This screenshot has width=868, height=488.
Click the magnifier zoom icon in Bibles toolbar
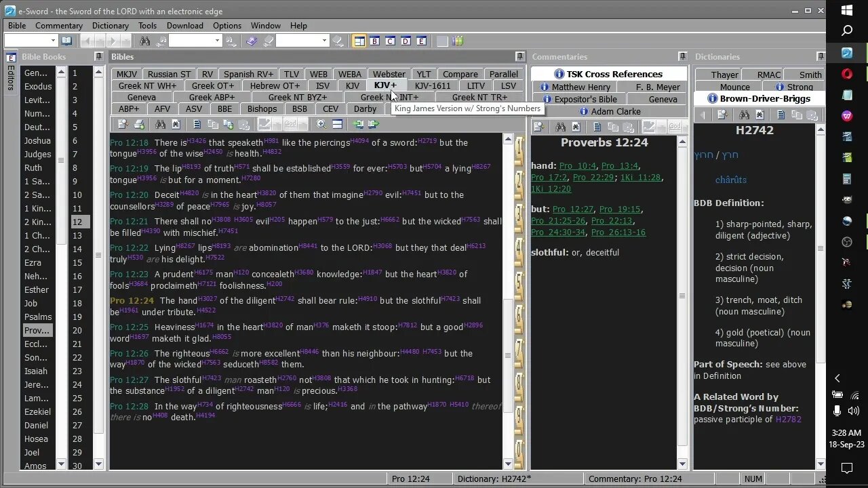(x=321, y=124)
